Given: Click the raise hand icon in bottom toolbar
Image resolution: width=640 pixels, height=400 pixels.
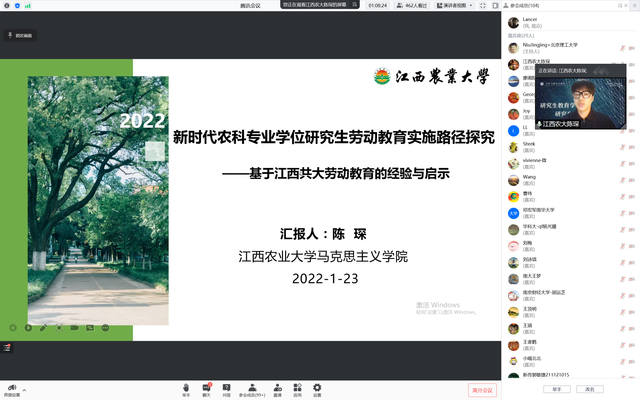Looking at the screenshot, I should [x=186, y=387].
